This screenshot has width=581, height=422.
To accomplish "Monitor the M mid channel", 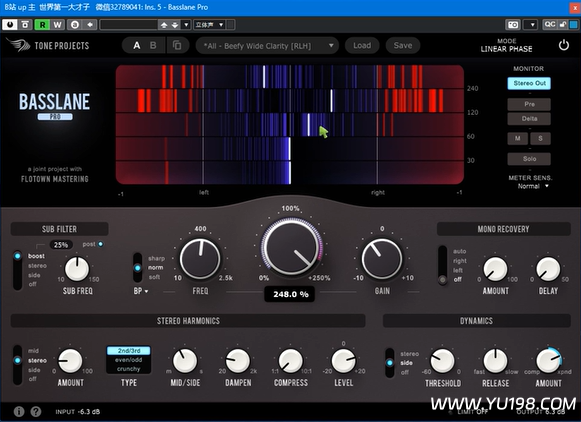I will point(518,138).
